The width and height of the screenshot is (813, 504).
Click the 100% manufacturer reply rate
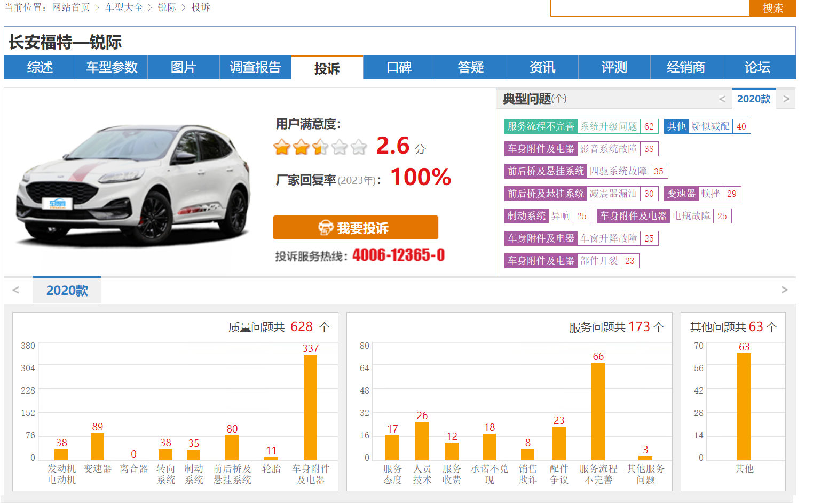point(421,177)
